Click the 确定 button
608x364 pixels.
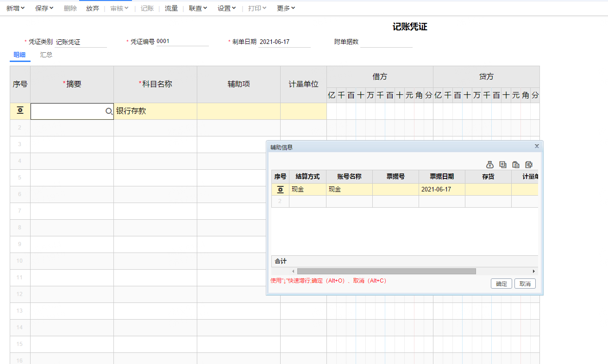tap(501, 284)
